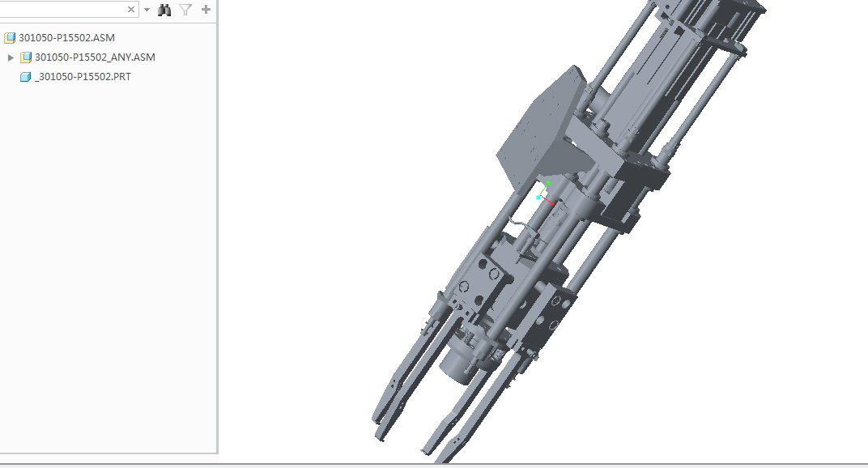Viewport: 868px width, 468px height.
Task: Clear the model tree search field
Action: tap(131, 10)
